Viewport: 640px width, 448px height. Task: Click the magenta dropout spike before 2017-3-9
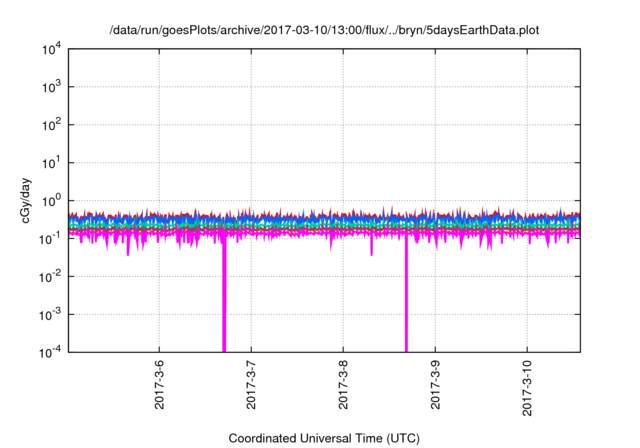point(406,294)
